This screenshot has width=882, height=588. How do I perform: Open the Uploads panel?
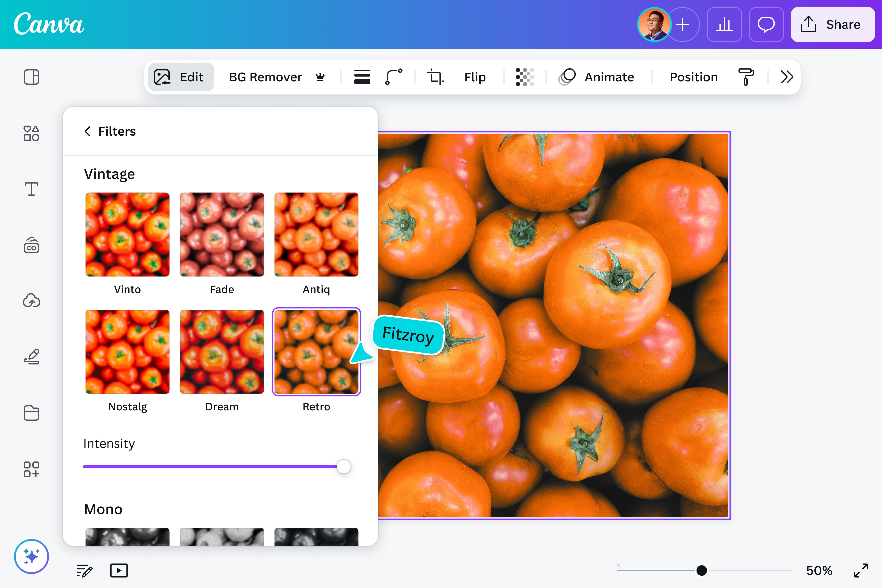pos(31,300)
